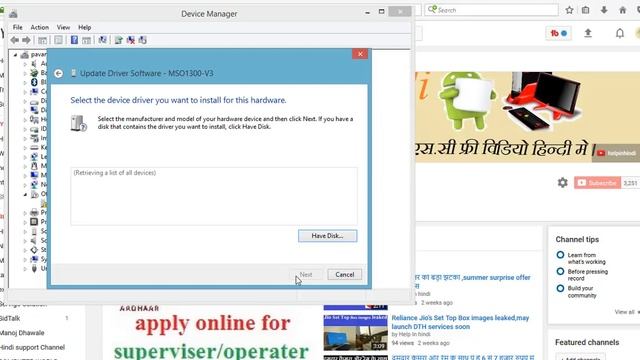Click the red Subscribe button on YouTube
The width and height of the screenshot is (640, 360).
coord(598,183)
